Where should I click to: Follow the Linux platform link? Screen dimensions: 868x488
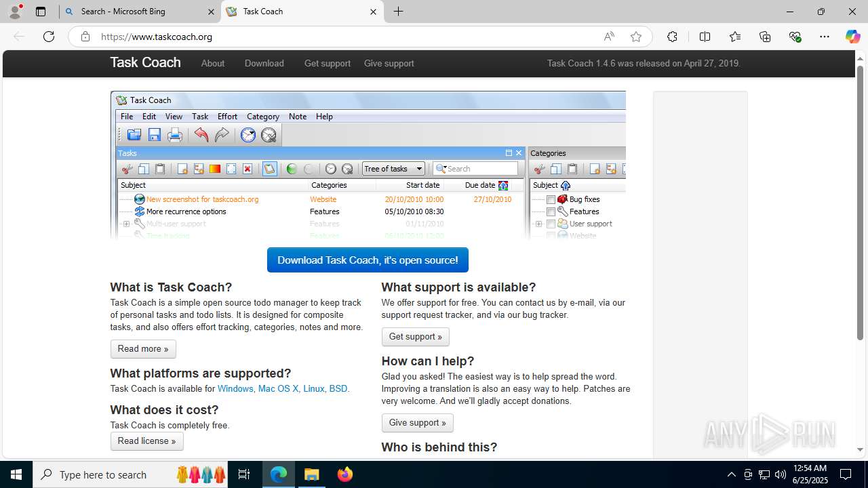coord(313,389)
